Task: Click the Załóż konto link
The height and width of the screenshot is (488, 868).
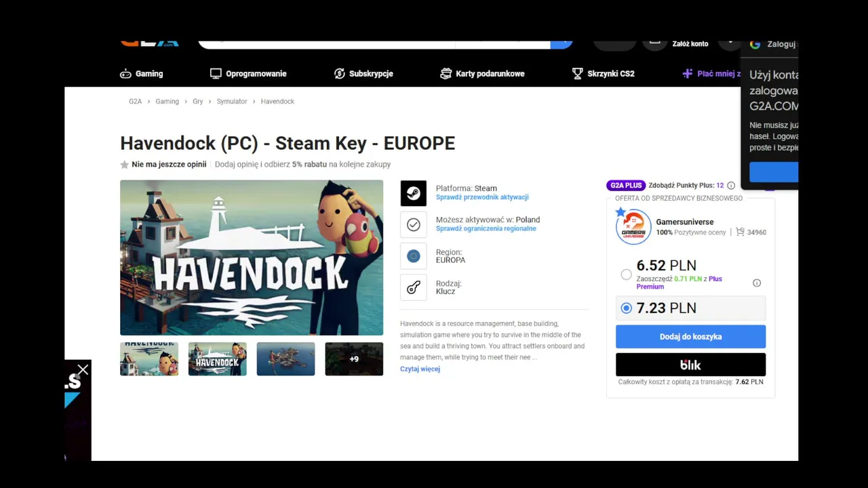Action: coord(690,44)
